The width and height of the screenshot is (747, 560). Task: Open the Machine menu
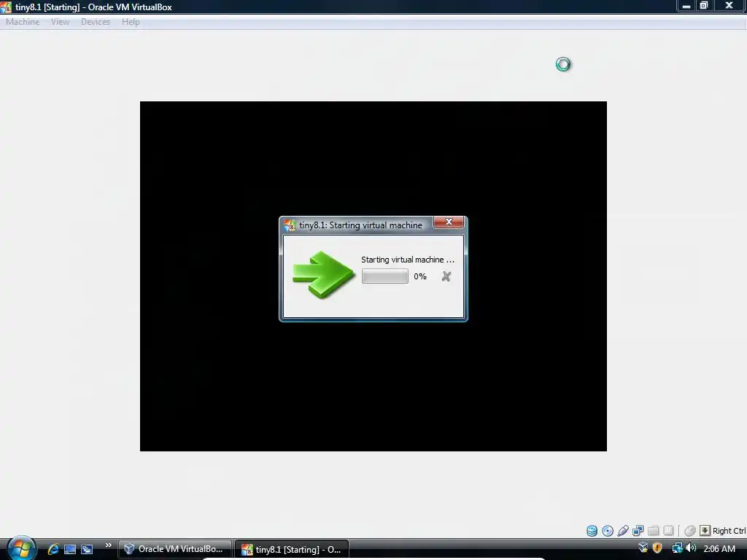[x=23, y=22]
